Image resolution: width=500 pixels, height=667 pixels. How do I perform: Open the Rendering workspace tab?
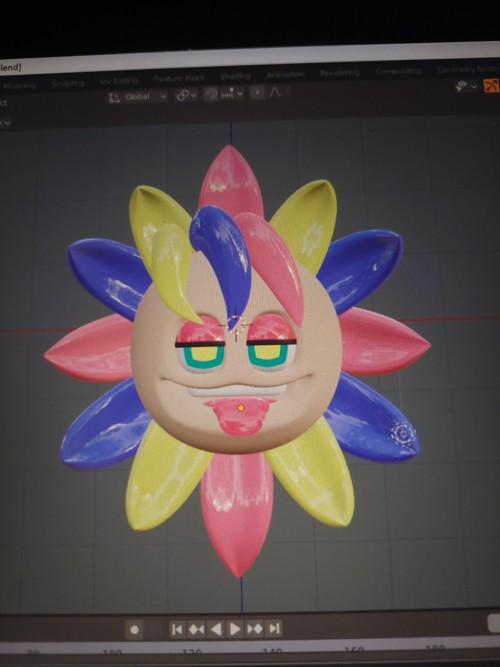click(x=340, y=73)
